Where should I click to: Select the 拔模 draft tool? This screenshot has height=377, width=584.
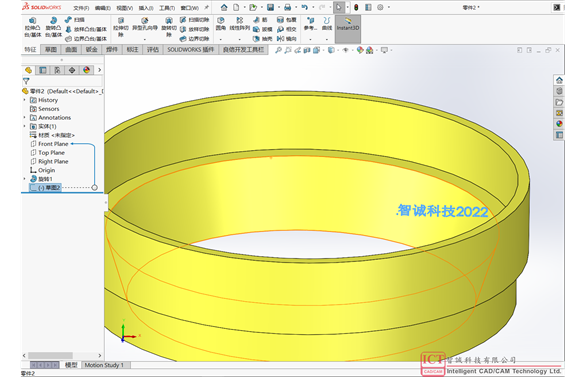263,29
